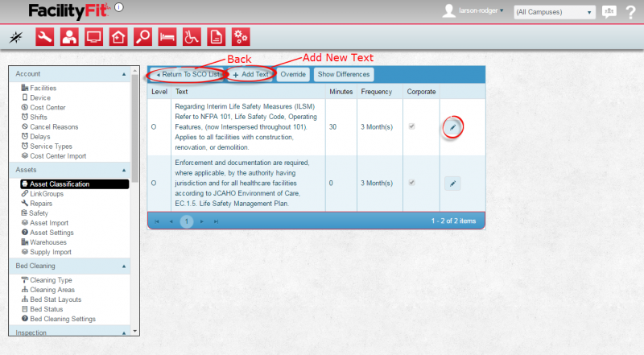Open the gears settings module icon
This screenshot has height=355, width=644.
(x=241, y=36)
